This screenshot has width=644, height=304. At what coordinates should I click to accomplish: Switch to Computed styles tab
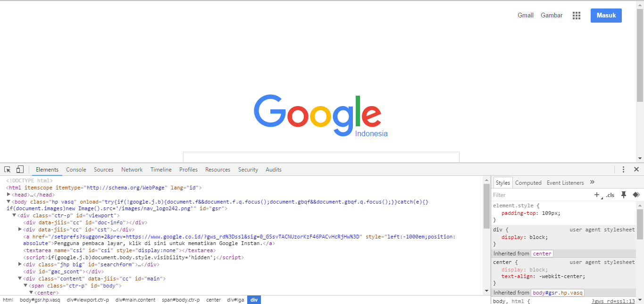click(528, 183)
